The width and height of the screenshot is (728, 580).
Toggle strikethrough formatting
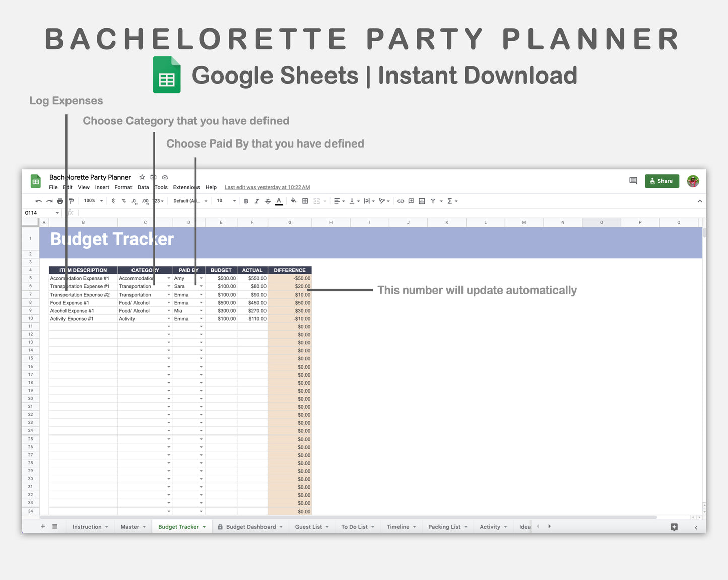[x=268, y=201]
